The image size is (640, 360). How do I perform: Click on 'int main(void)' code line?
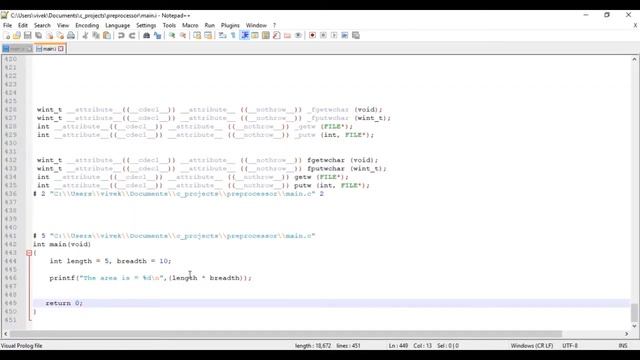tap(62, 244)
